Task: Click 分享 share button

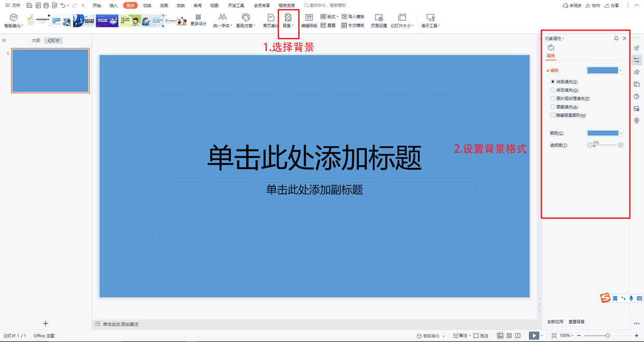Action: (611, 5)
